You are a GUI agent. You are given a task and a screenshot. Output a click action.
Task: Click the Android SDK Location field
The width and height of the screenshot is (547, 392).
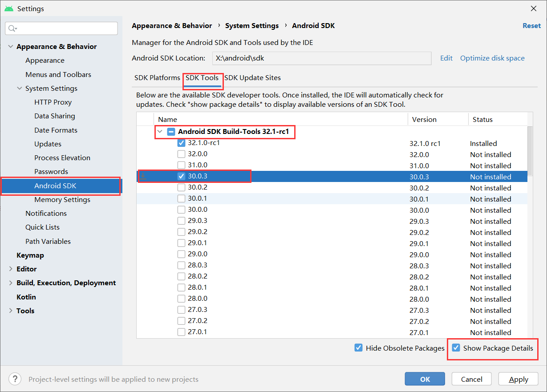[x=322, y=58]
